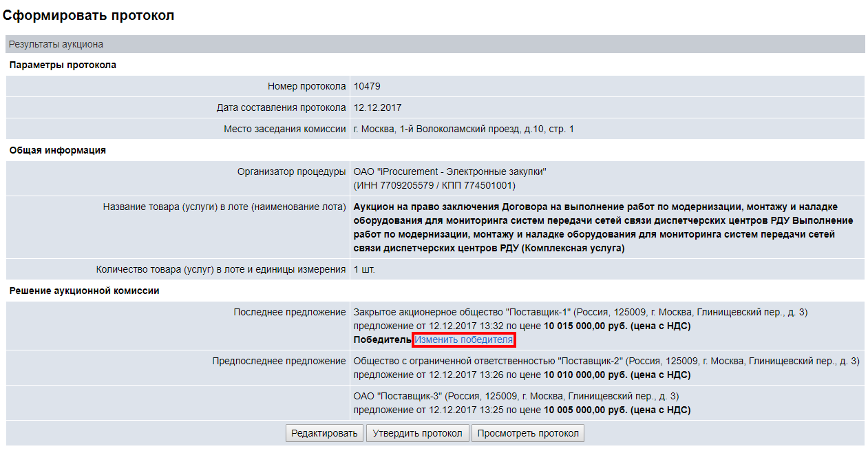Open protocol preview via Просмотреть протокол
Image resolution: width=868 pixels, height=451 pixels.
529,433
